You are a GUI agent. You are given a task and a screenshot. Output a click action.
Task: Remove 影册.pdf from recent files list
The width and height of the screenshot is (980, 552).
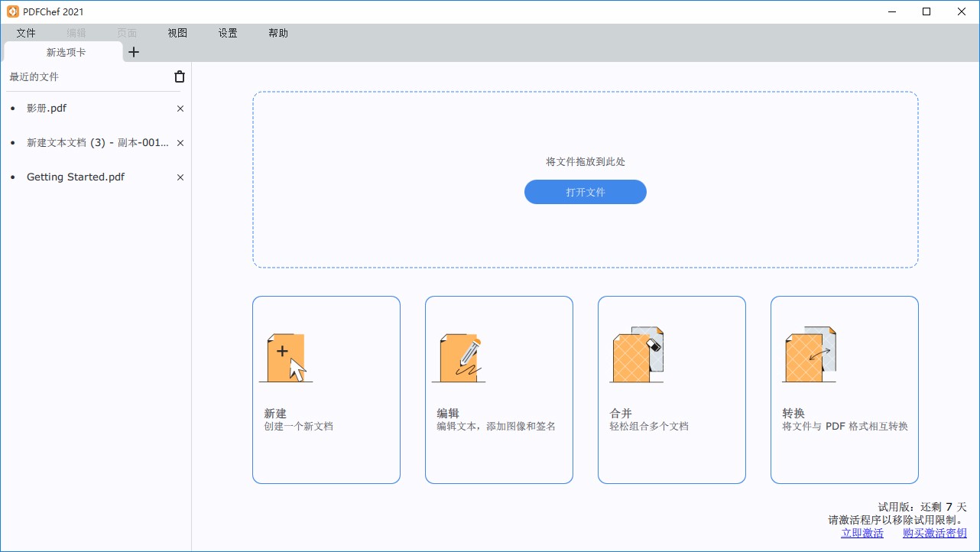[x=180, y=109]
